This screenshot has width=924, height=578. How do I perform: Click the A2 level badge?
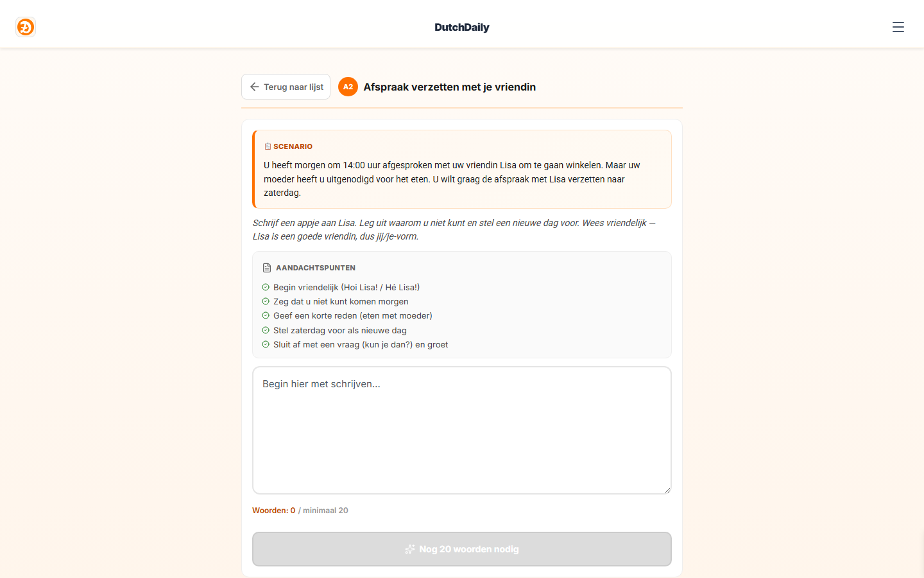(348, 87)
